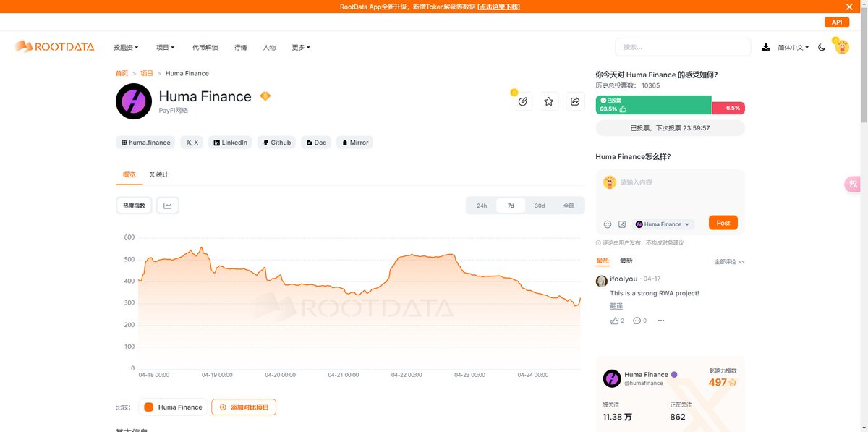Expand the 项目 navigation dropdown
This screenshot has width=868, height=432.
point(165,48)
